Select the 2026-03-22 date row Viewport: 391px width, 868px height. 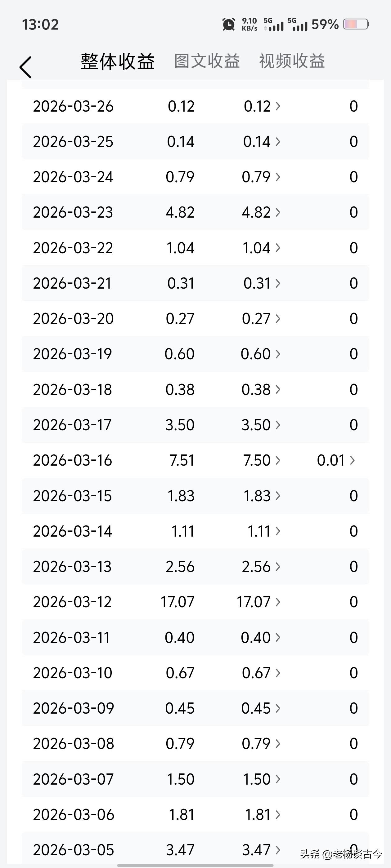(195, 248)
